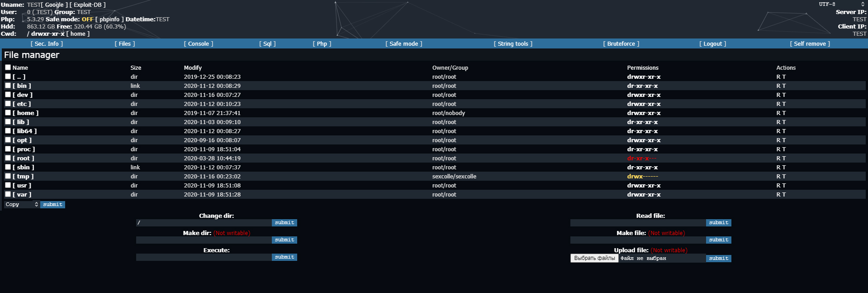Submit the Execute command form

pos(285,257)
